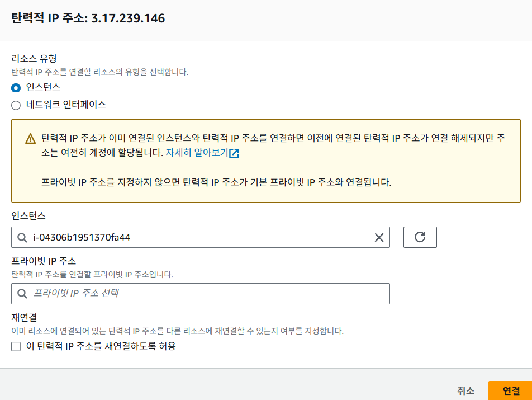
Task: Click the magnifier icon in the 인스턴스 field
Action: point(22,237)
